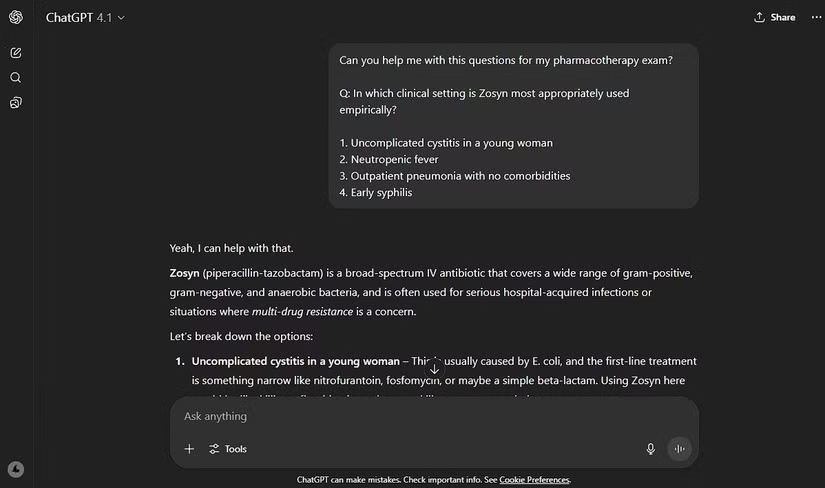Activate voice mode waveform button

(x=679, y=449)
